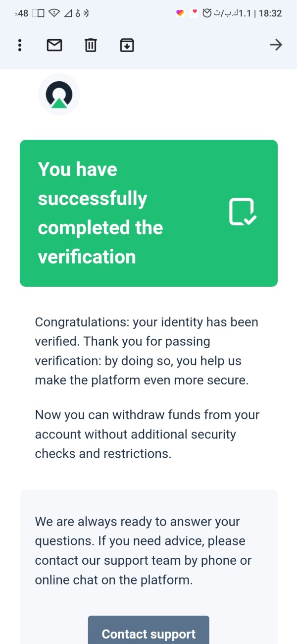Tap the colorful heart notification icon
Screen dimensions: 297x644
pyautogui.click(x=180, y=13)
